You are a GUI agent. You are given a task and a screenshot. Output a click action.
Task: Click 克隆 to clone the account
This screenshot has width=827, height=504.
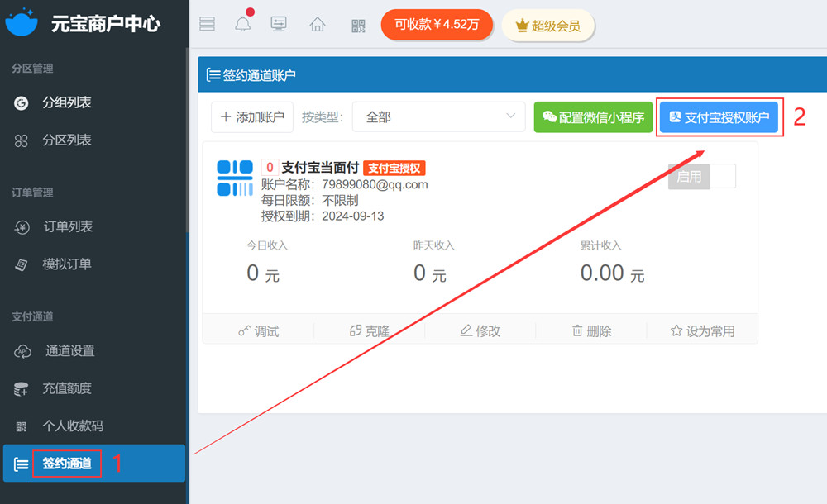tap(369, 330)
